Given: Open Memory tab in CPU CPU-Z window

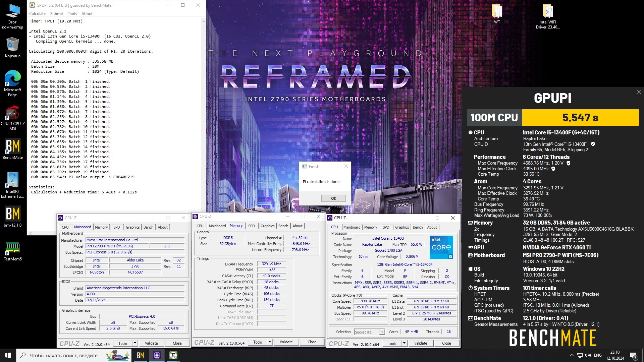Looking at the screenshot, I should (x=371, y=227).
